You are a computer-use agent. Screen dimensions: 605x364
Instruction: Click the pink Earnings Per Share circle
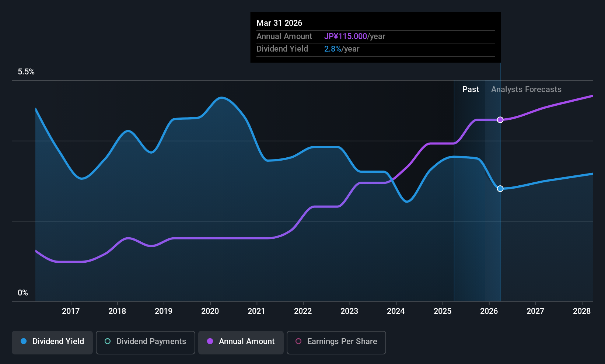pos(298,341)
